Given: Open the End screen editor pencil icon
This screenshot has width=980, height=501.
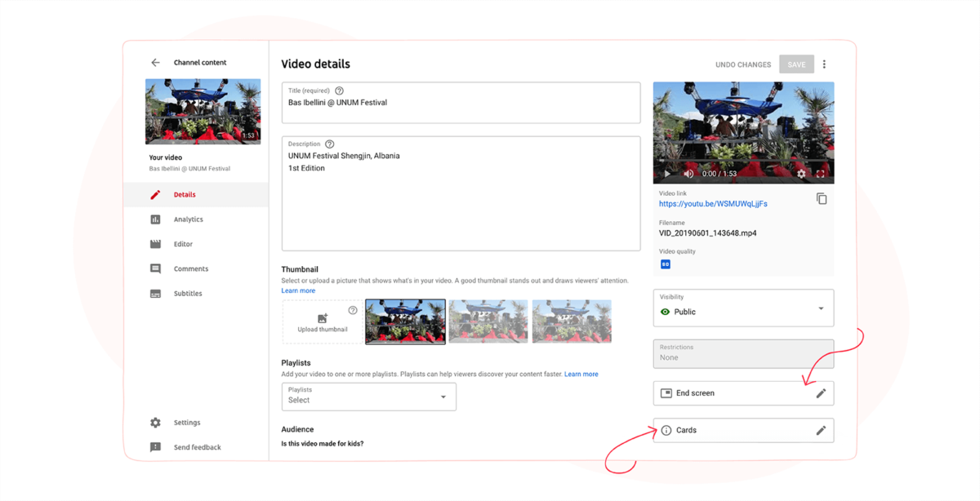Looking at the screenshot, I should (822, 392).
